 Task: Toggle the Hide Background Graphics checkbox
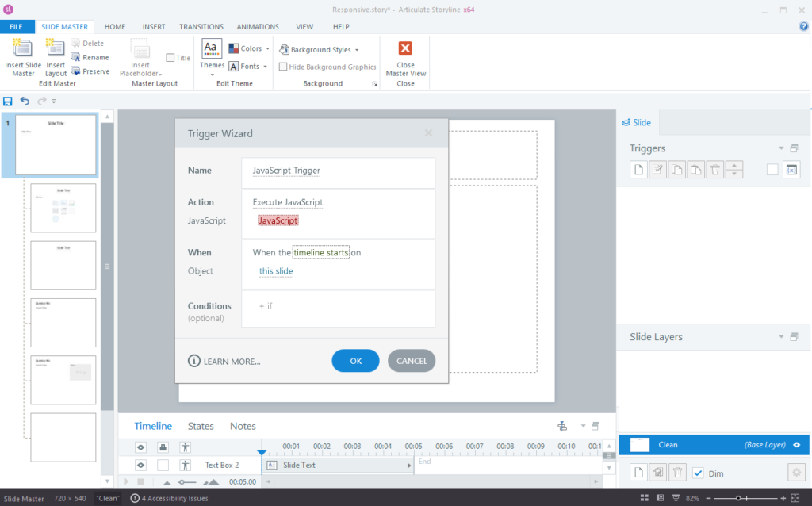tap(283, 67)
